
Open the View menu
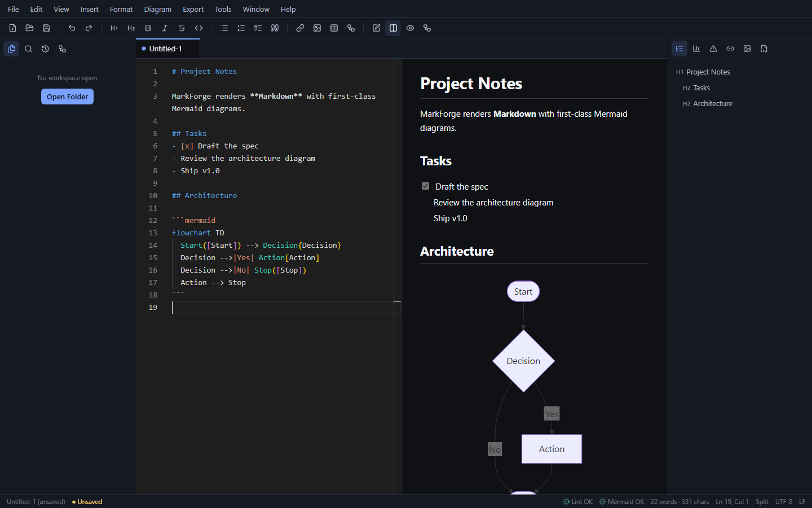coord(61,10)
